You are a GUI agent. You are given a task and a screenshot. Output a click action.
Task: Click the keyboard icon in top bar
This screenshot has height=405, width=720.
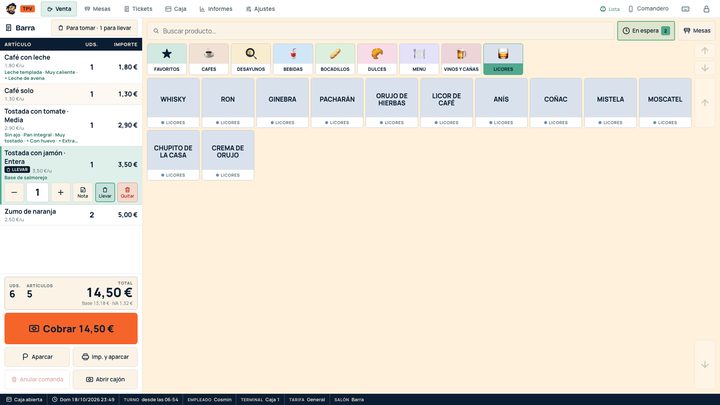click(x=685, y=9)
